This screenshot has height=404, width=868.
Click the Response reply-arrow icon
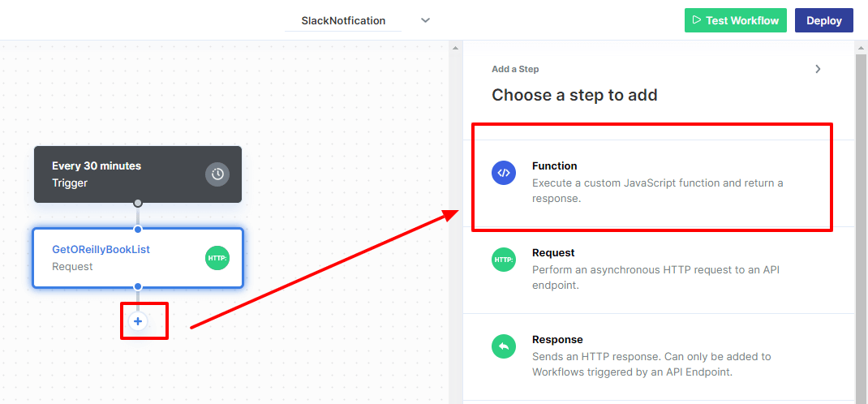click(504, 346)
